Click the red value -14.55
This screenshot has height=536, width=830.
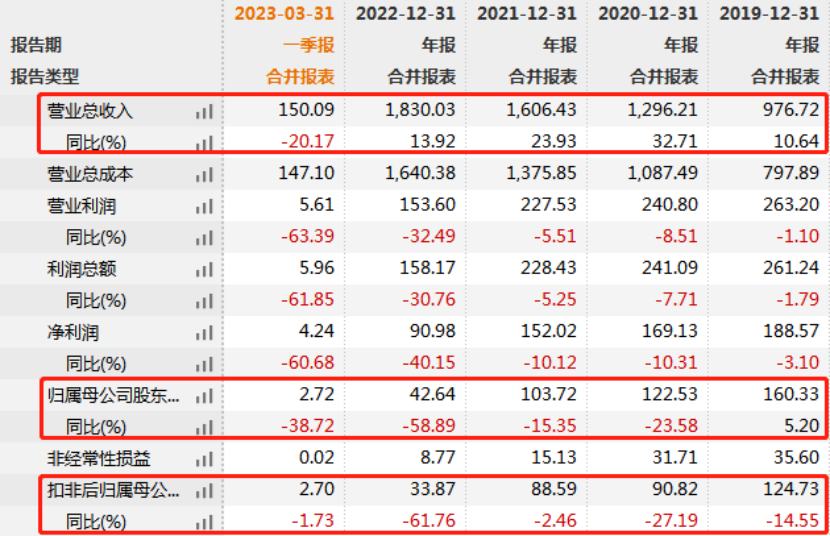coord(792,521)
